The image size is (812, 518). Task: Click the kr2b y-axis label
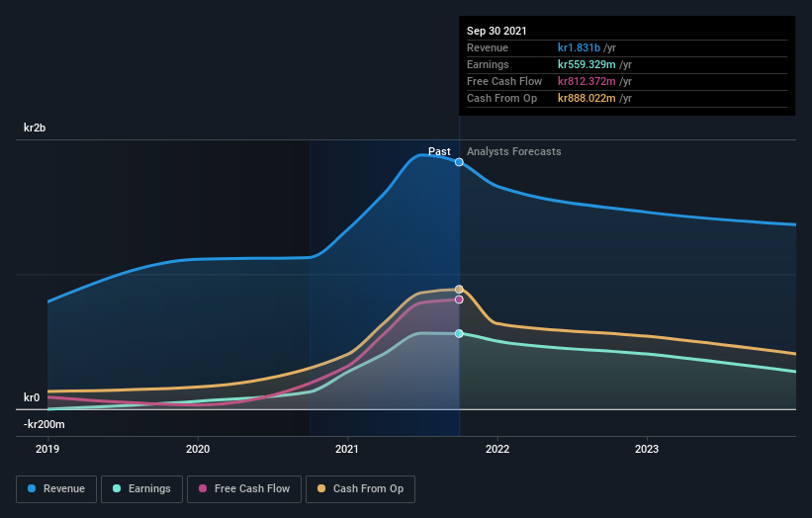35,128
